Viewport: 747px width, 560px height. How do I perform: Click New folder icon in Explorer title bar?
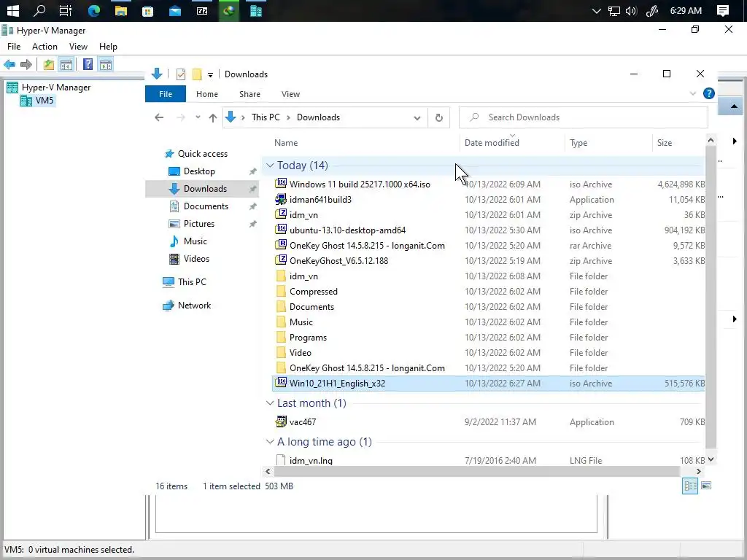[197, 74]
